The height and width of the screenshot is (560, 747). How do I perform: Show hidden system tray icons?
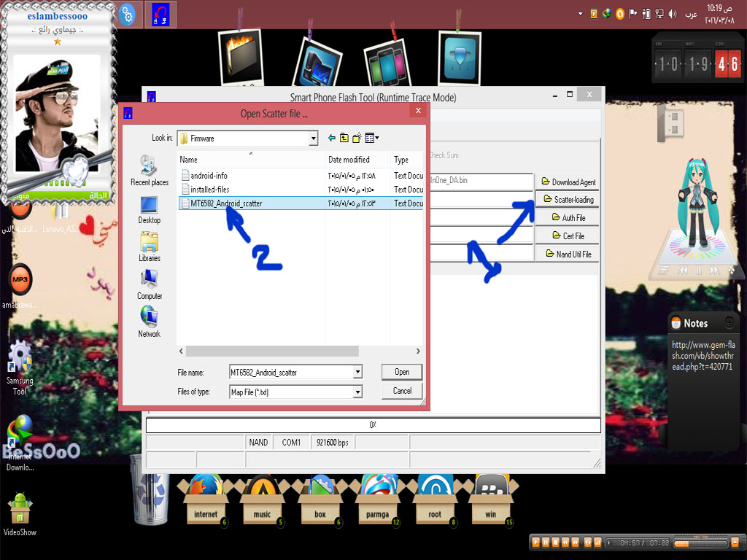(580, 14)
